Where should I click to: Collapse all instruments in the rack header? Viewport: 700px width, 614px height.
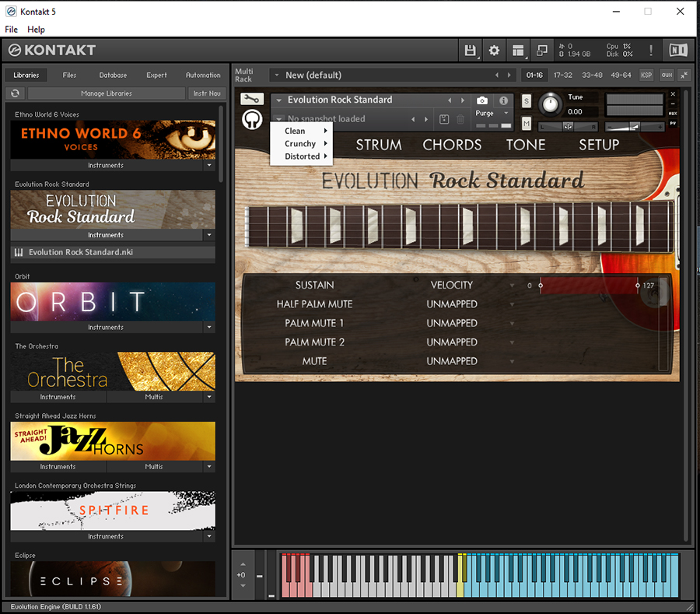point(684,75)
